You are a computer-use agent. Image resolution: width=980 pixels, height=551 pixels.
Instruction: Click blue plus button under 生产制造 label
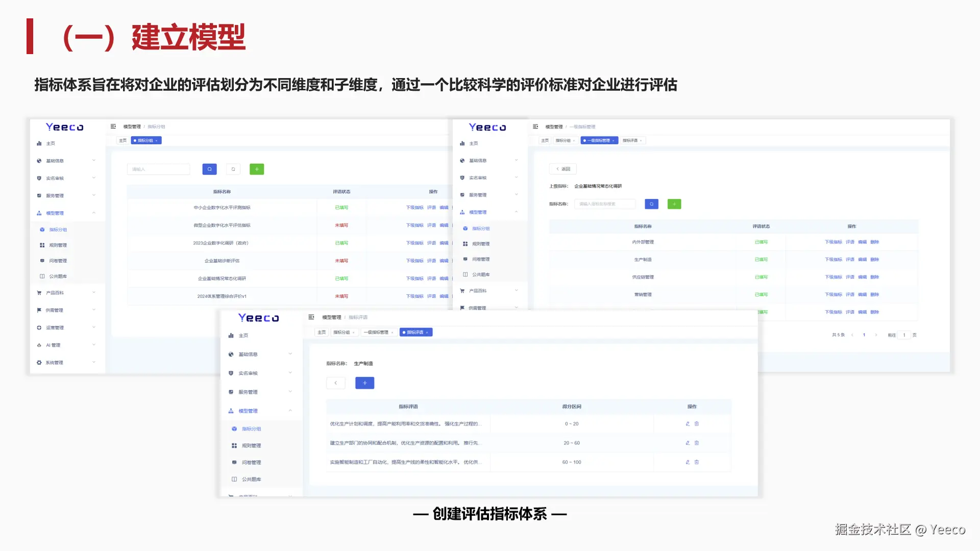[x=364, y=383]
